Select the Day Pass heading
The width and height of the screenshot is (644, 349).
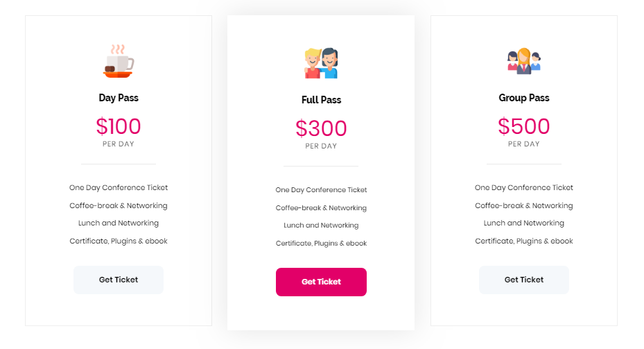[119, 98]
